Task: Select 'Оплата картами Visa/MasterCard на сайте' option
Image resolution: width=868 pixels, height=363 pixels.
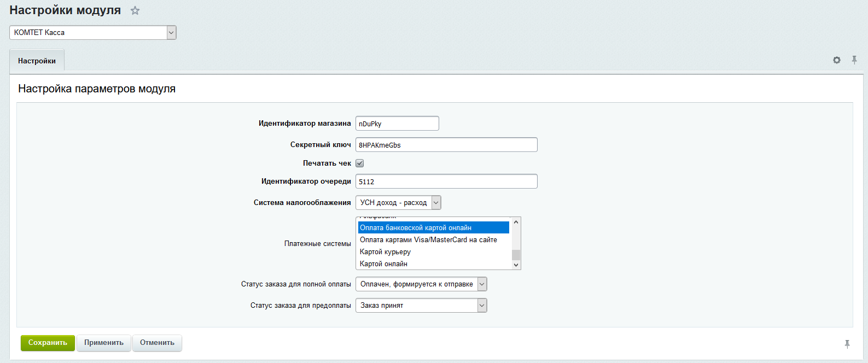Action: pos(428,240)
